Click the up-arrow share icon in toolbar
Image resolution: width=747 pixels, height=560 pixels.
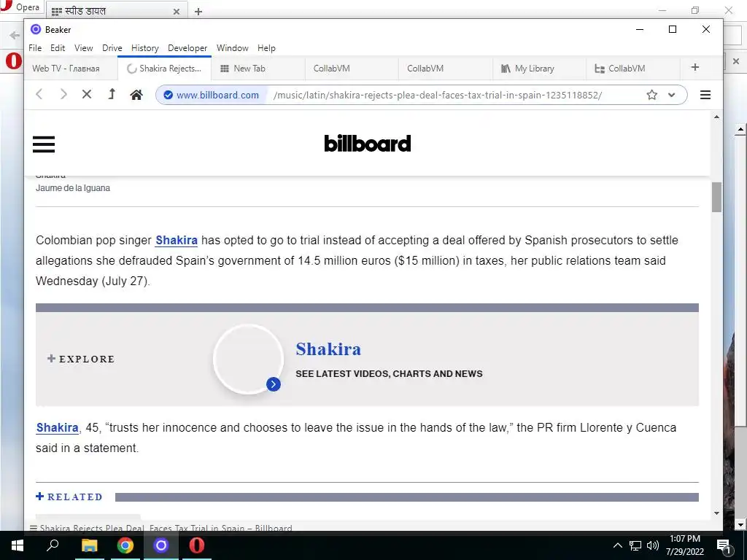pyautogui.click(x=112, y=94)
